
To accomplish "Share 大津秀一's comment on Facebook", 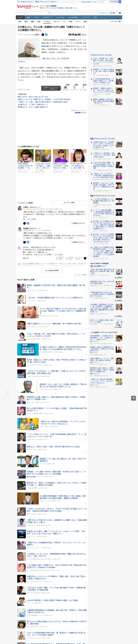I will (x=28, y=223).
